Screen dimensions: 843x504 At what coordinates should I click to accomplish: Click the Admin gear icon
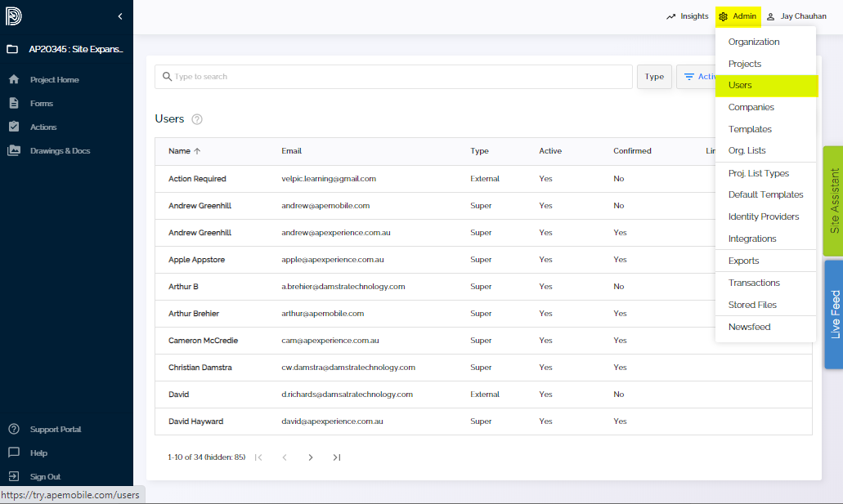coord(723,16)
